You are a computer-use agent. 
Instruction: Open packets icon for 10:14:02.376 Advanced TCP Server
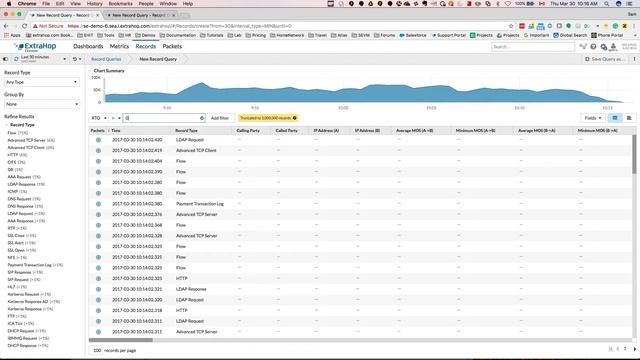(x=98, y=214)
